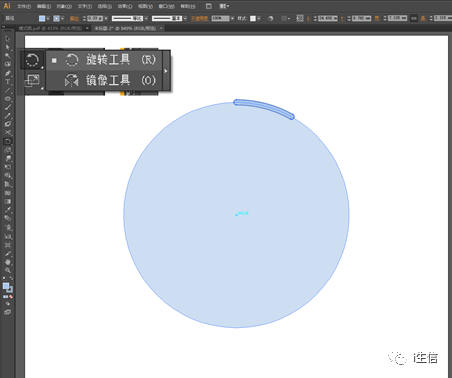Close the second document tab at 849%
Image resolution: width=452 pixels, height=378 pixels.
pos(161,28)
